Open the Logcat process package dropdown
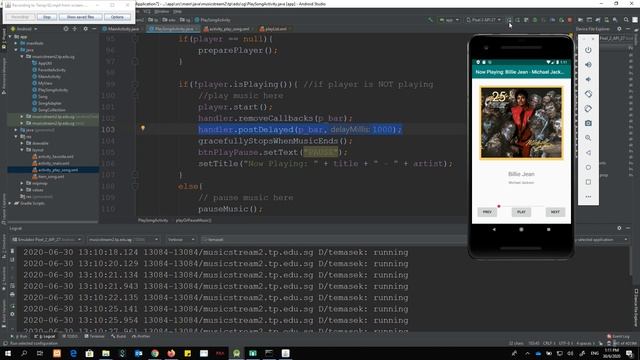This screenshot has height=360, width=640. 123,240
